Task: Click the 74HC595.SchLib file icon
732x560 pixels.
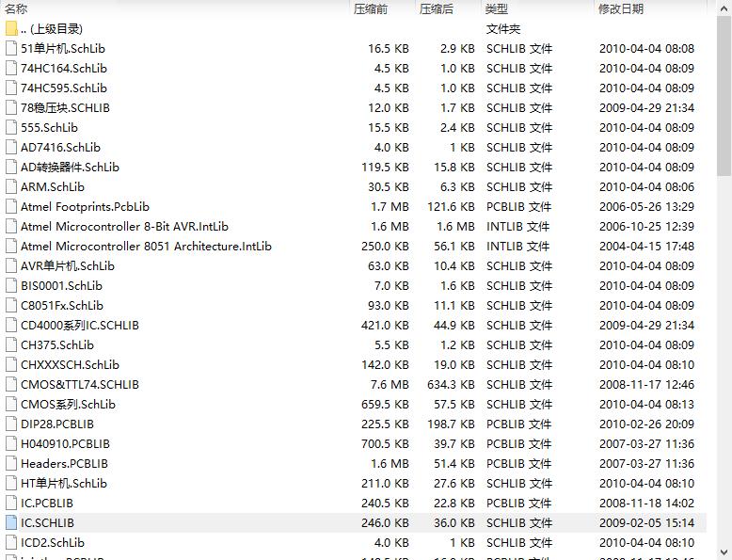Action: (x=11, y=88)
